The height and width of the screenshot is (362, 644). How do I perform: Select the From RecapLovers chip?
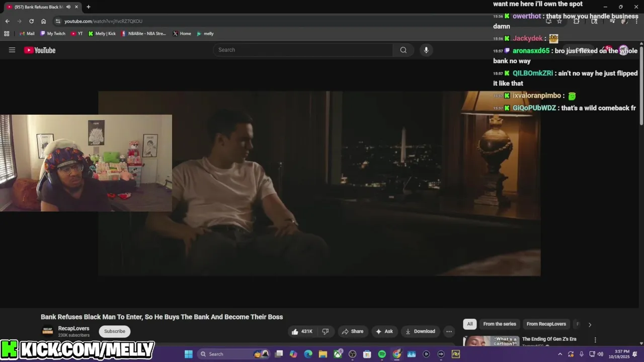(x=546, y=324)
